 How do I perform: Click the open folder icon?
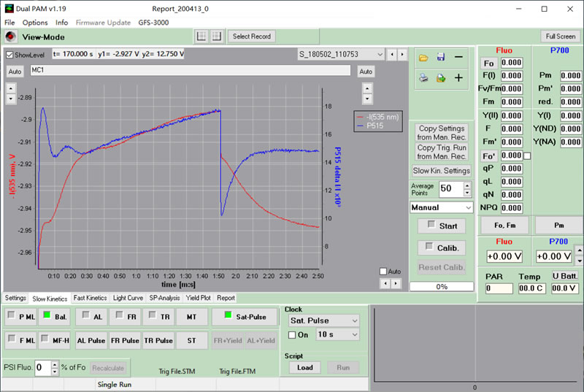[423, 57]
